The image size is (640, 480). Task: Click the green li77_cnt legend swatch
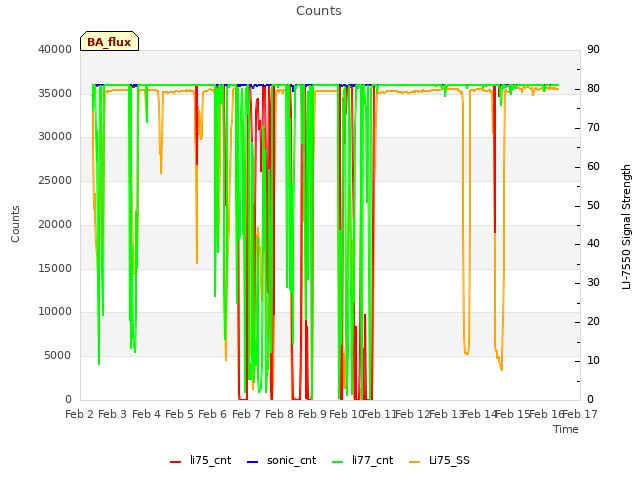coord(338,462)
